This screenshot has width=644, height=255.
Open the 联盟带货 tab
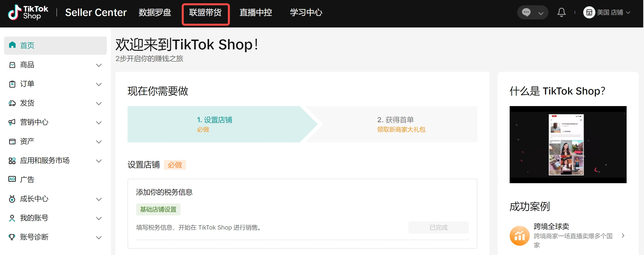point(205,12)
